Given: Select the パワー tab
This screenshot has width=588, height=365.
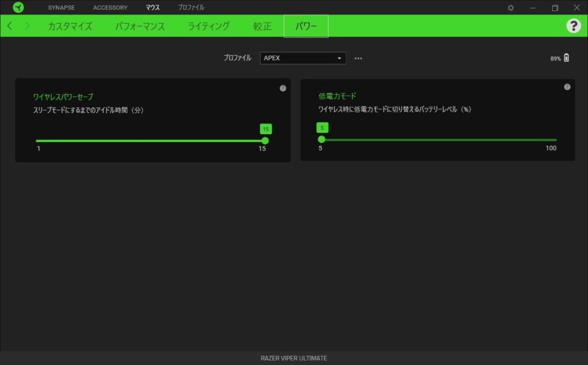Looking at the screenshot, I should point(306,26).
